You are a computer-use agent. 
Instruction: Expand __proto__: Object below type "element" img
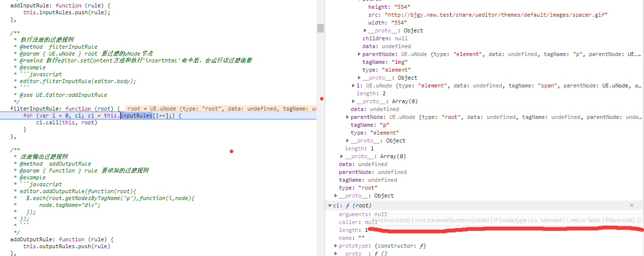pos(360,78)
